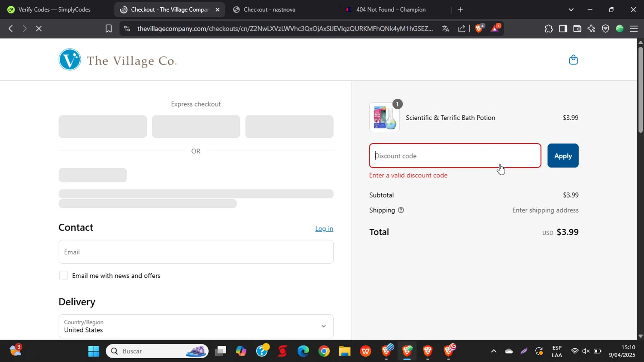Toggle the browser sidebar panel icon
Image resolution: width=644 pixels, height=362 pixels.
(x=563, y=29)
